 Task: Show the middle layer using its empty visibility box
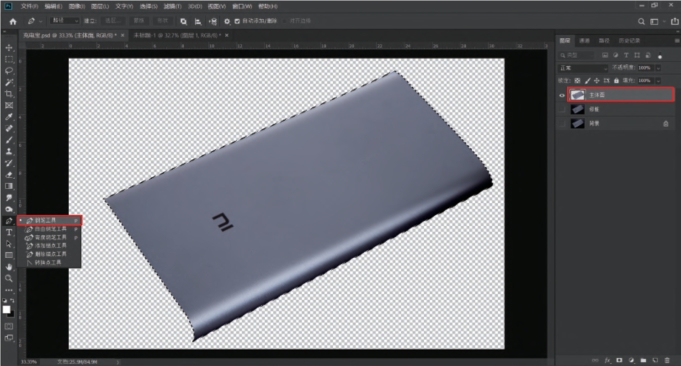pos(562,109)
